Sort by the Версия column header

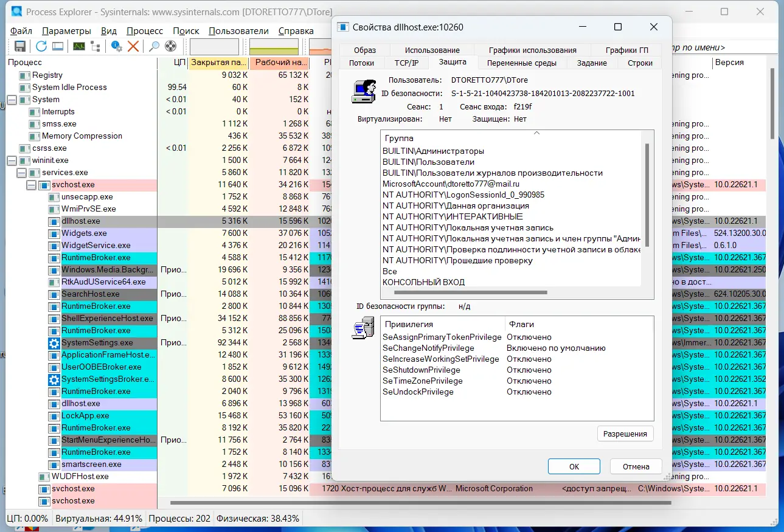click(739, 62)
